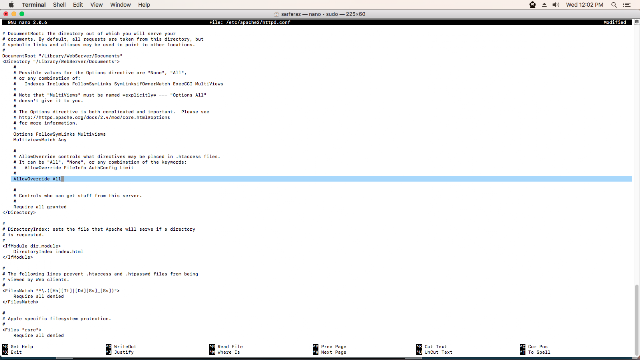Image resolution: width=640 pixels, height=360 pixels.
Task: Click the closing </Directory> tag line
Action: pyautogui.click(x=19, y=212)
